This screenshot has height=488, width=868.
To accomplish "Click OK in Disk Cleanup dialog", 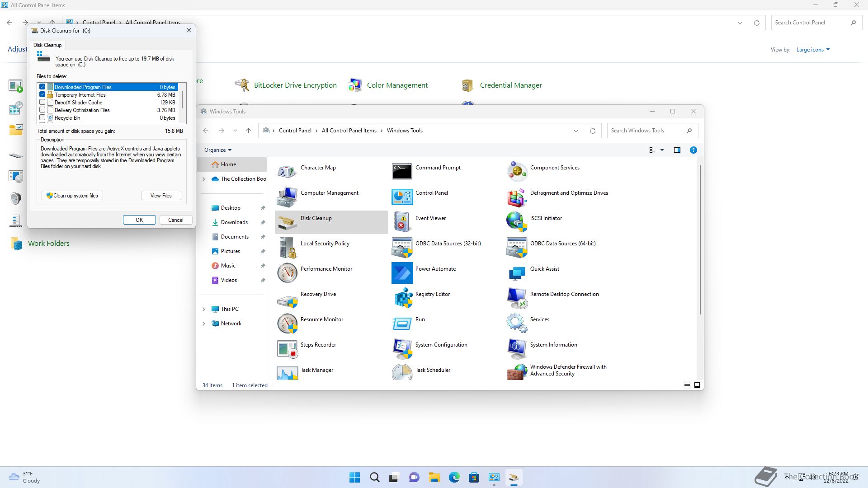I will tap(139, 220).
